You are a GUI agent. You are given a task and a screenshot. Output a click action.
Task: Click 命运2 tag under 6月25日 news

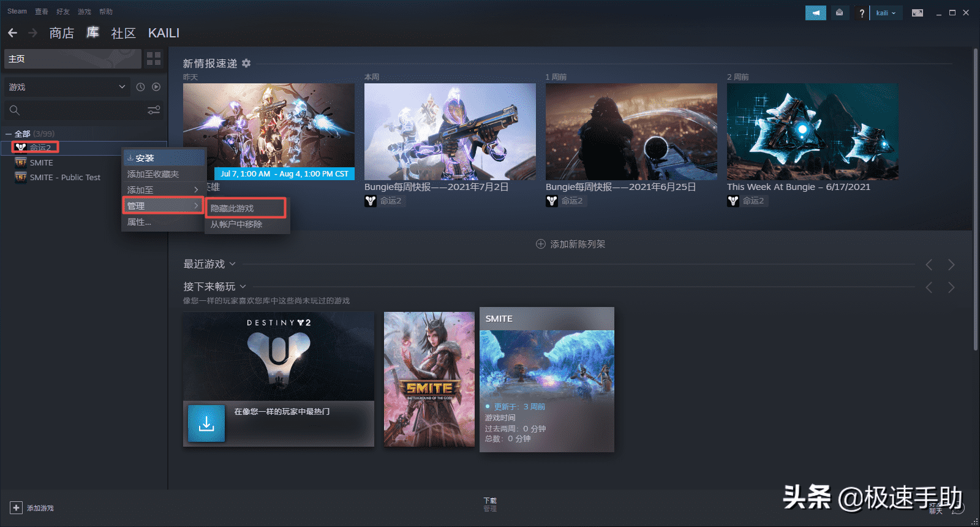[x=565, y=200]
